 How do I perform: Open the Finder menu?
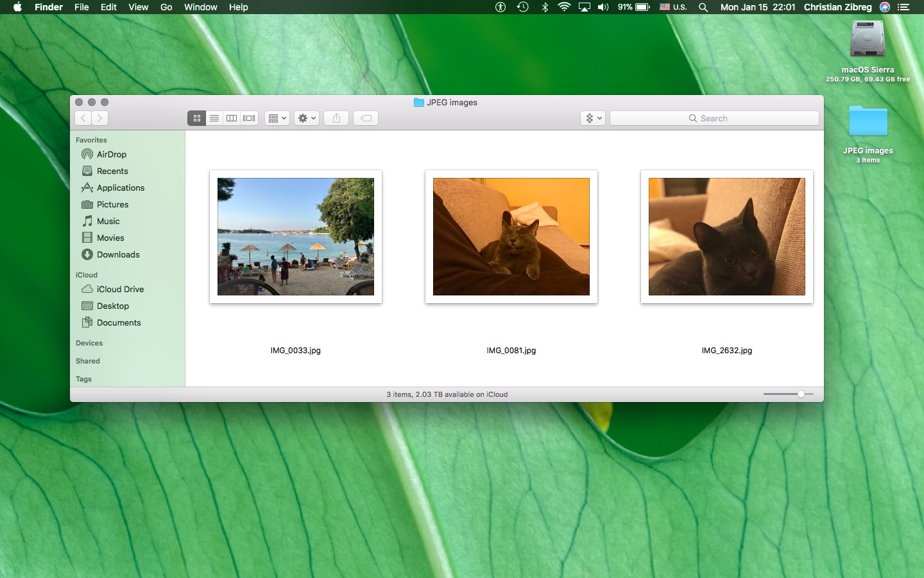49,7
